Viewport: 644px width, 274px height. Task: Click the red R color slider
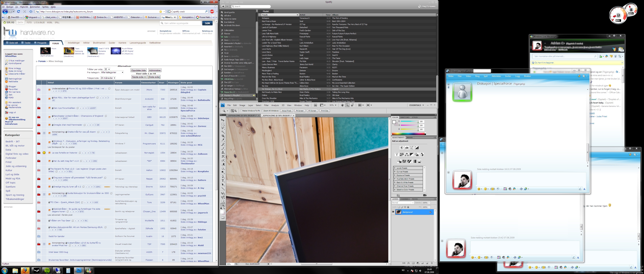point(410,121)
